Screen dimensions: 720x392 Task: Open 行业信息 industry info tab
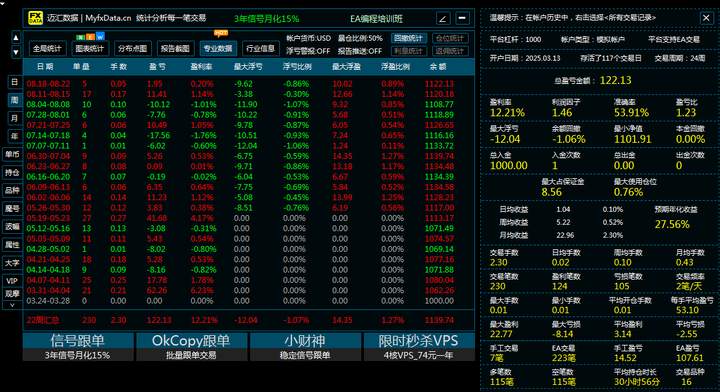[x=260, y=48]
